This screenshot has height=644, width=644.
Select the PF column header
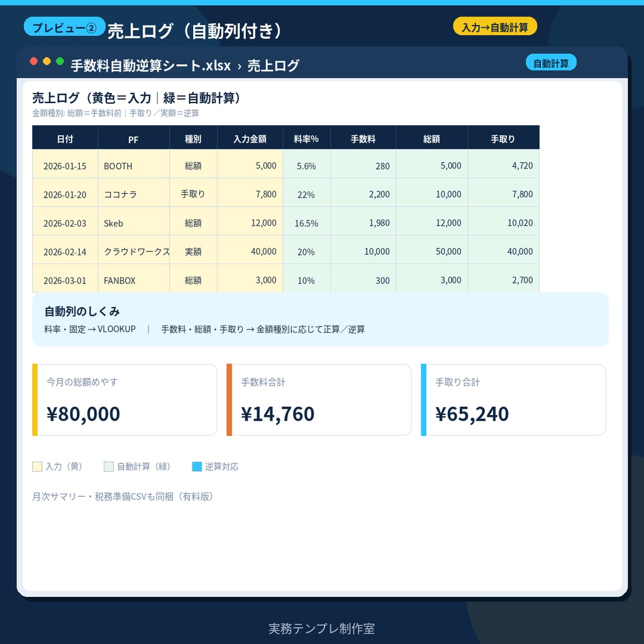point(133,138)
